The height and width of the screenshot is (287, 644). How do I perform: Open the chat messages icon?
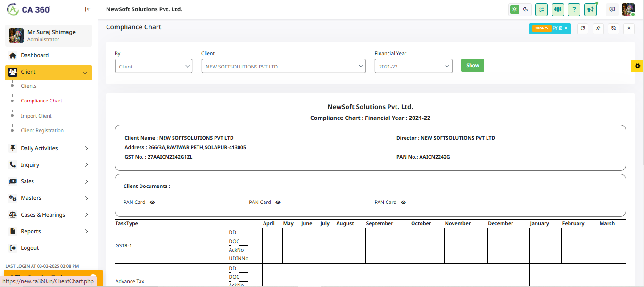pos(612,9)
